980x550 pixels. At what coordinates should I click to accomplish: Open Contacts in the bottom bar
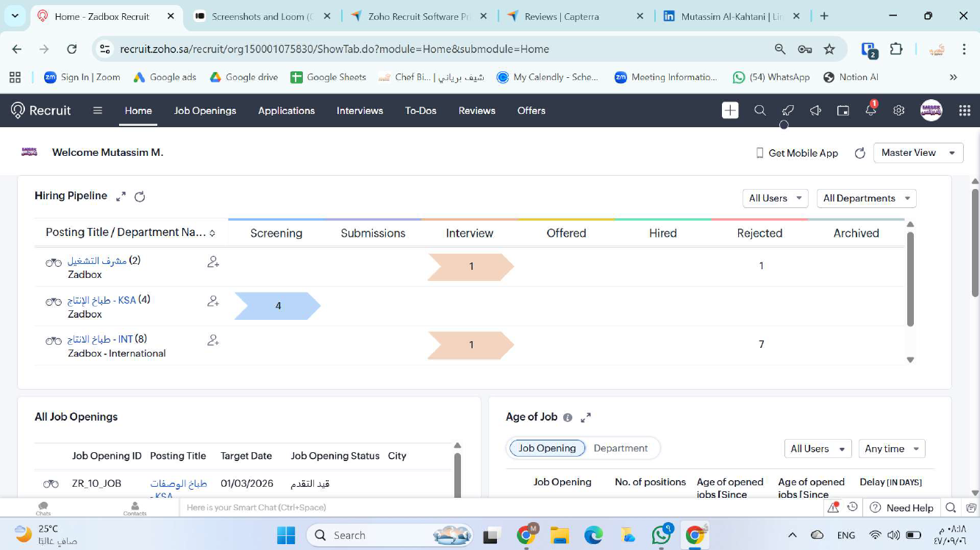[135, 508]
